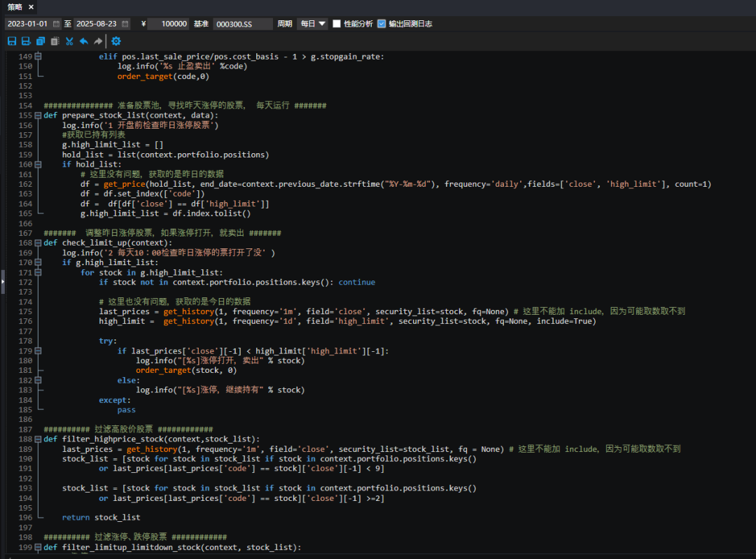Click the 'pass' keyword on line 185
Screen dimensions: 756x559
tap(126, 409)
